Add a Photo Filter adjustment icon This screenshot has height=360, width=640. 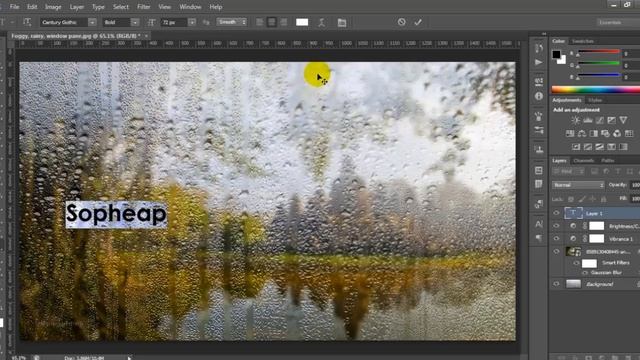(605, 133)
